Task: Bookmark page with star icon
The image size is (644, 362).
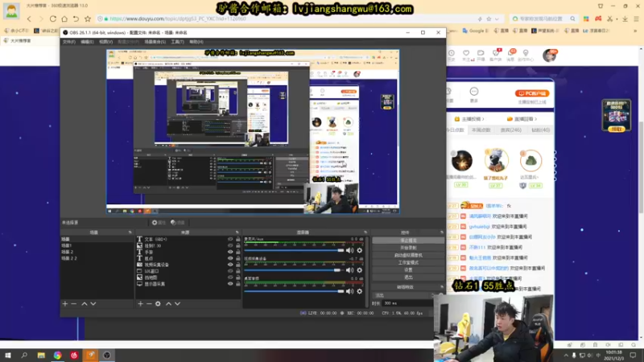Action: [x=88, y=19]
